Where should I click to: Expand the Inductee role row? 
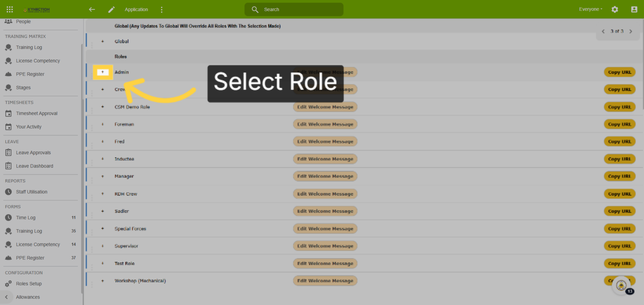pyautogui.click(x=103, y=159)
